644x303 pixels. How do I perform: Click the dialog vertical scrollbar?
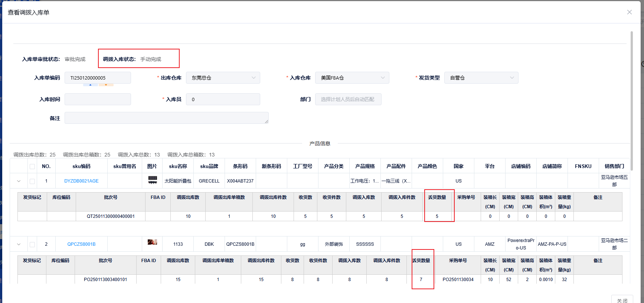click(x=631, y=100)
